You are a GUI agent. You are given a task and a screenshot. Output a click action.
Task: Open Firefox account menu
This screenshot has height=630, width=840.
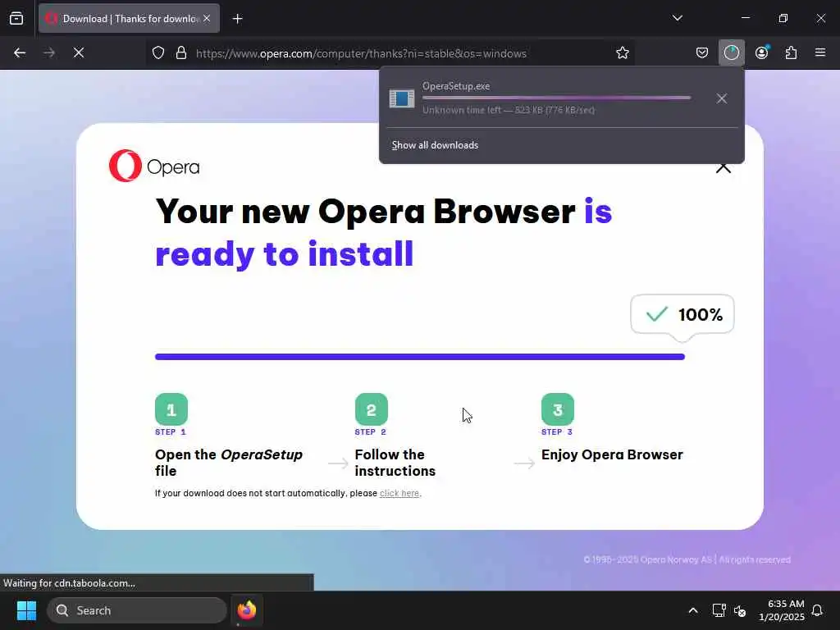click(761, 53)
